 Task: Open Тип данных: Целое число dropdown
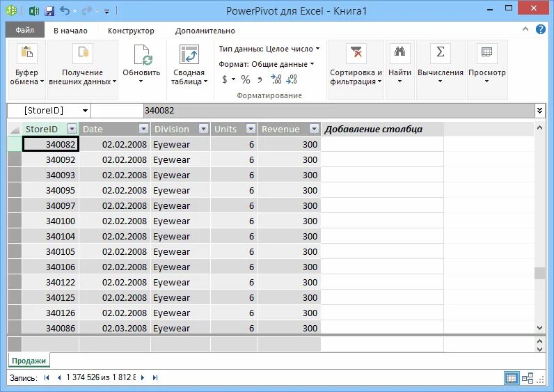click(x=269, y=49)
